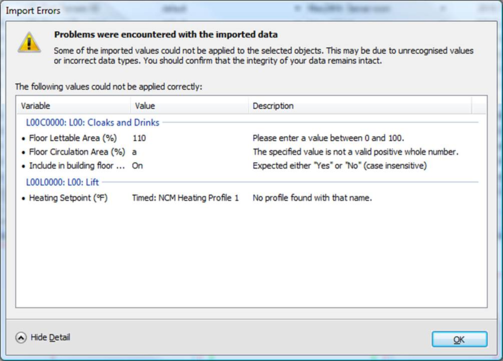The height and width of the screenshot is (361, 503).
Task: Select Heating Setpoint (°F) row
Action: pos(251,198)
